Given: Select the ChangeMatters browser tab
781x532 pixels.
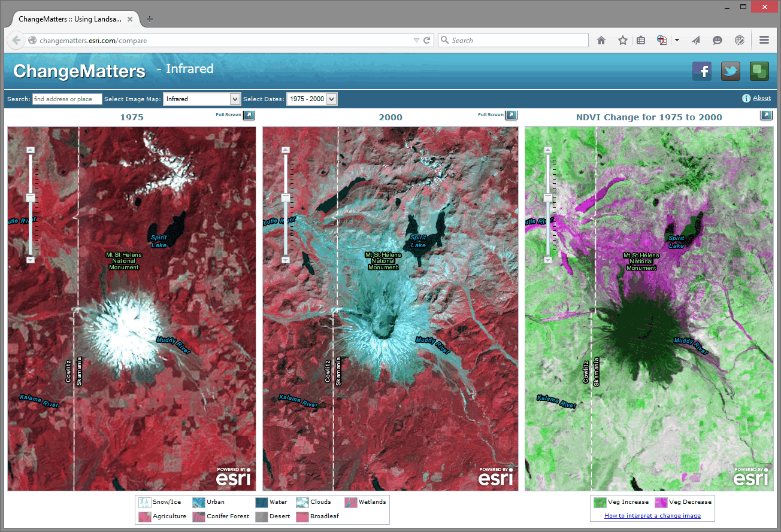Looking at the screenshot, I should coord(71,19).
